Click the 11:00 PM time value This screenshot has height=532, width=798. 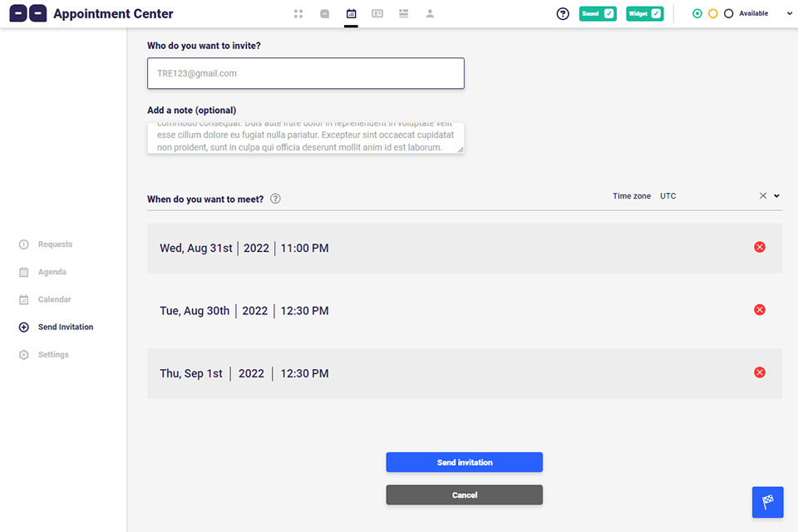click(304, 249)
